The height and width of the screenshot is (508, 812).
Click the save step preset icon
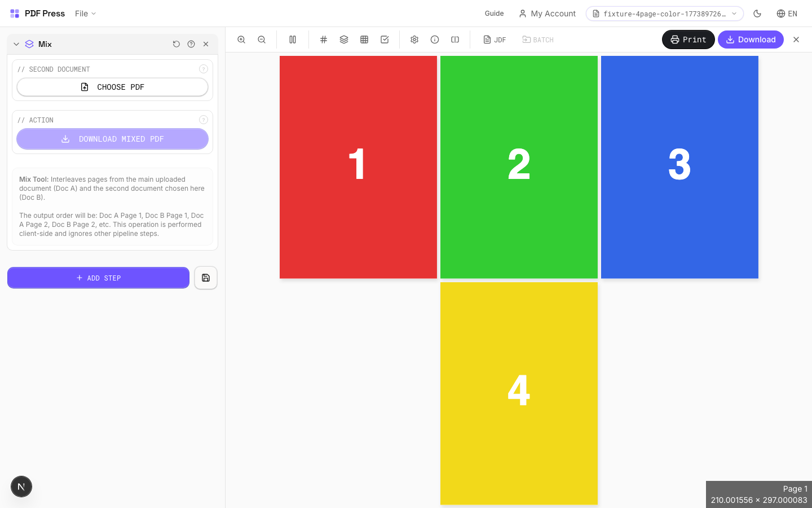(206, 278)
